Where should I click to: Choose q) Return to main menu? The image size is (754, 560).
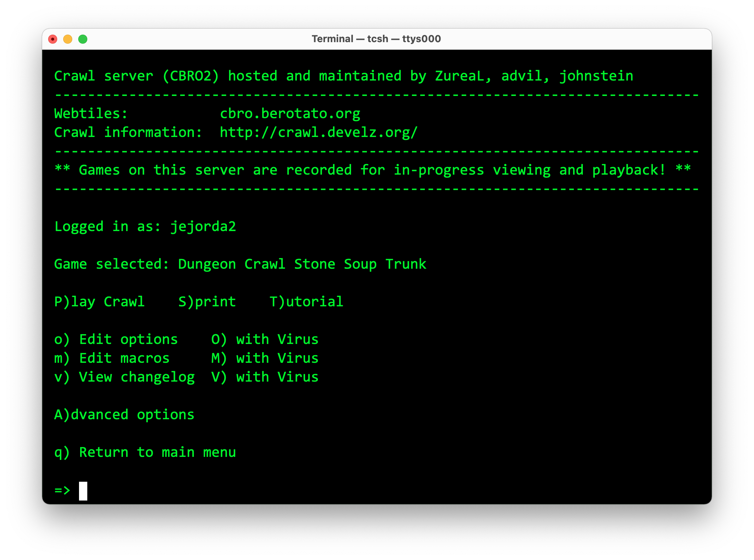(145, 452)
